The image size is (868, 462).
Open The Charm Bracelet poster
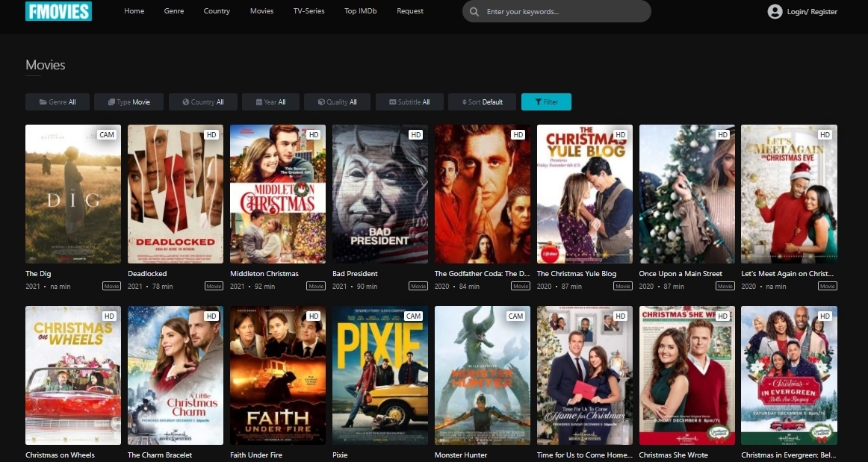176,375
